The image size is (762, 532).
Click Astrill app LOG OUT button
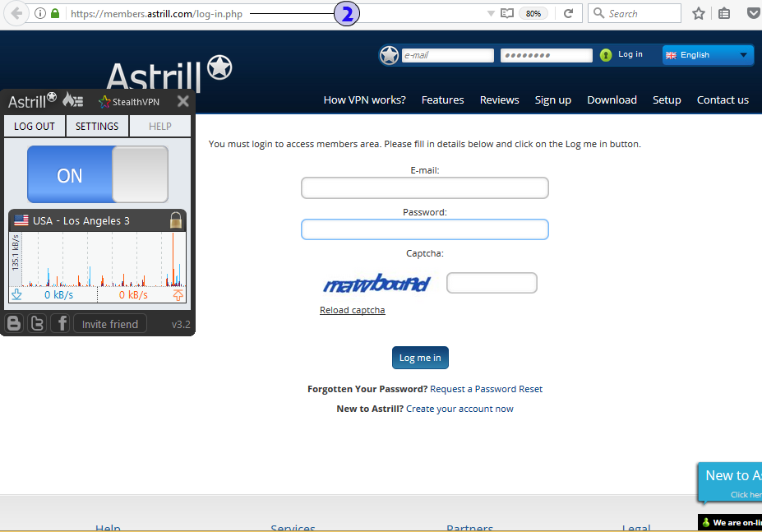[x=35, y=127]
